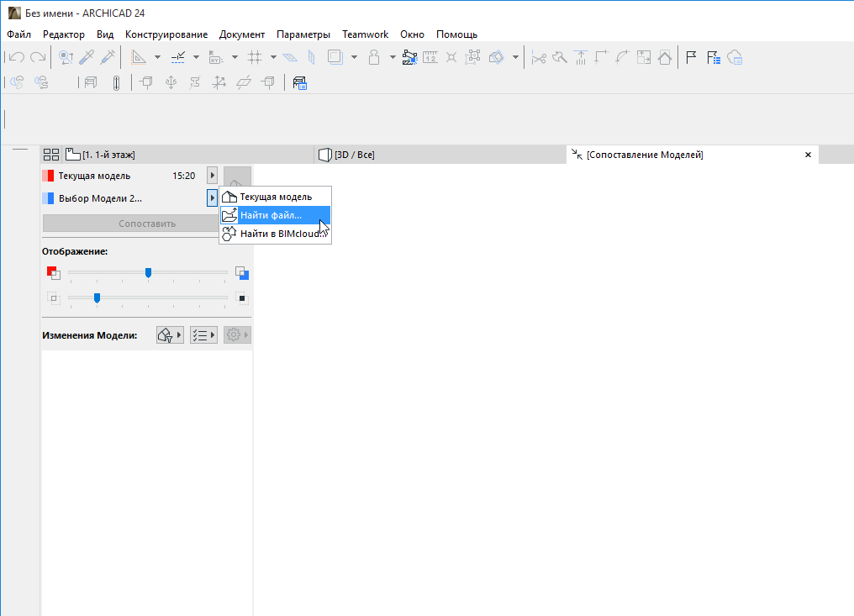Open 3D cutting plane dropdown arrow
This screenshot has width=854, height=616.
(515, 57)
